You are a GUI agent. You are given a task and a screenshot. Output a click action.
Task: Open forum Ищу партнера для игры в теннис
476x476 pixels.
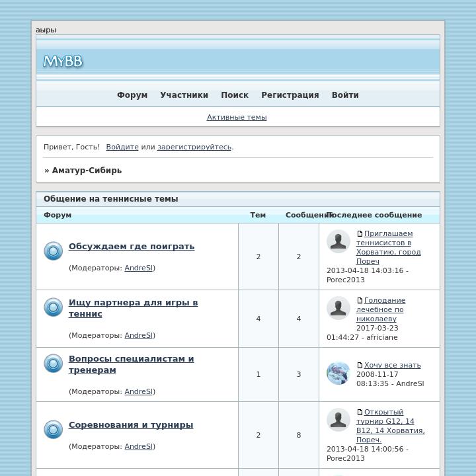133,308
